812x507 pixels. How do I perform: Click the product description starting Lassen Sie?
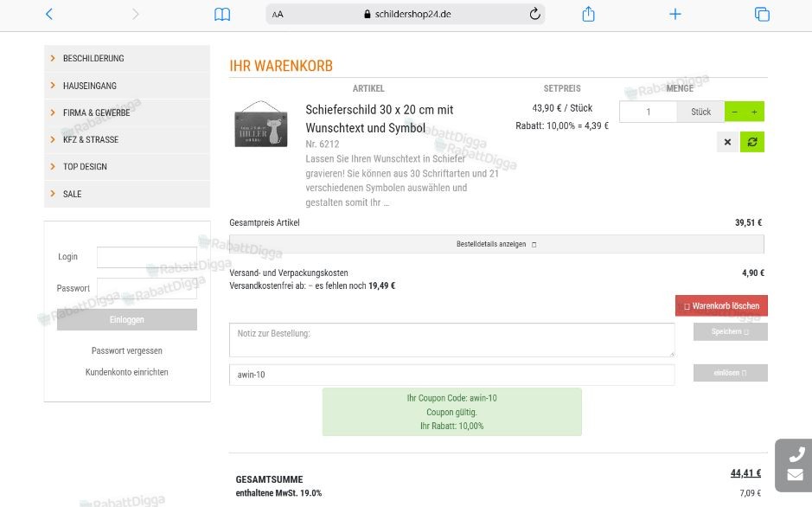(402, 181)
